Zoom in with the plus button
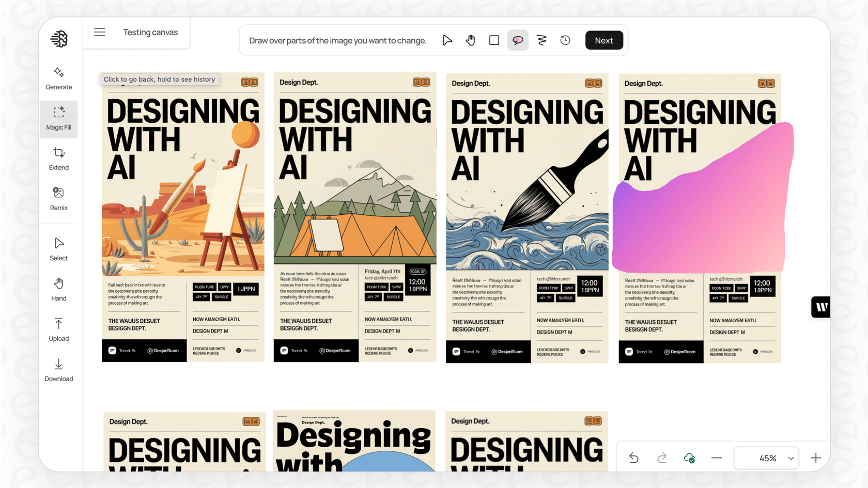The height and width of the screenshot is (488, 868). point(815,458)
